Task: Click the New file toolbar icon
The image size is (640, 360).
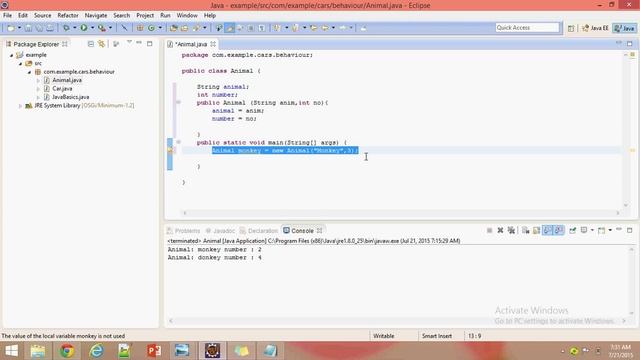Action: pyautogui.click(x=11, y=28)
